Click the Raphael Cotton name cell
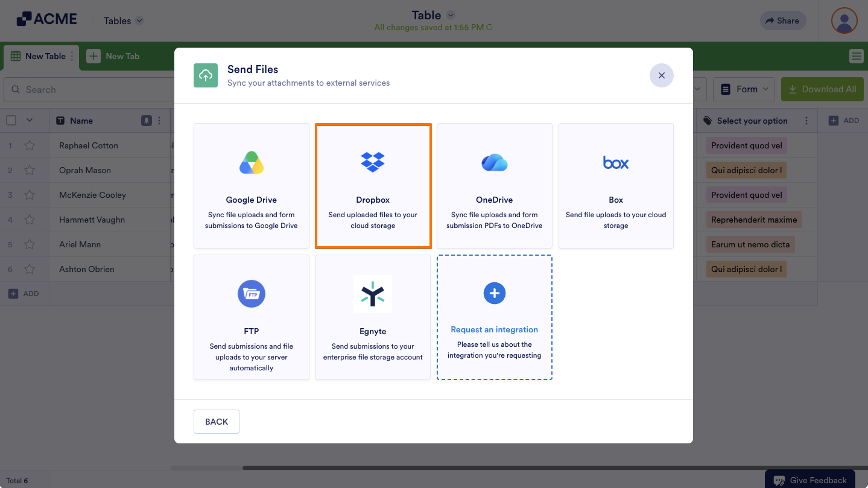This screenshot has height=488, width=868. pyautogui.click(x=110, y=145)
